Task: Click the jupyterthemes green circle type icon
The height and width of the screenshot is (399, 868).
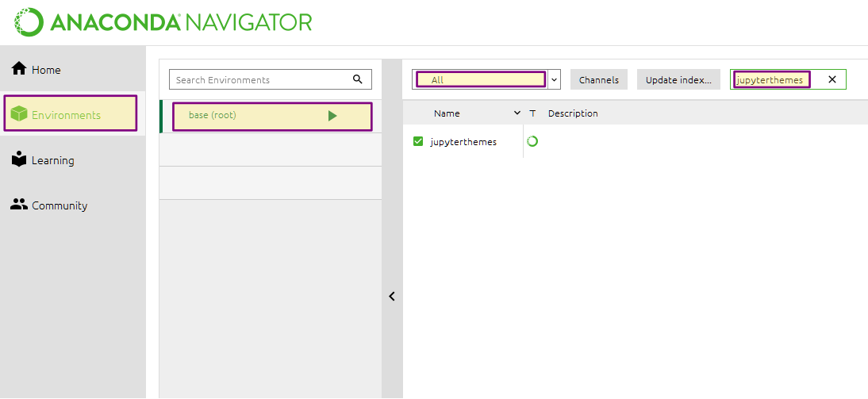Action: (532, 141)
